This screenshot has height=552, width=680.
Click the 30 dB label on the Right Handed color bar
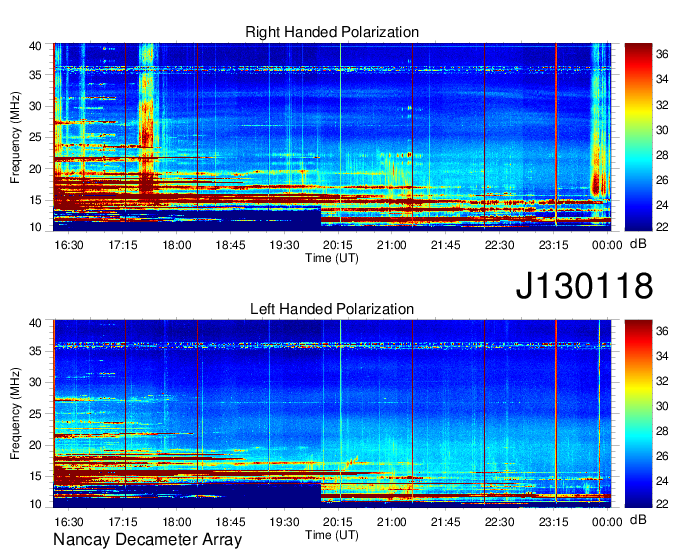[x=662, y=130]
